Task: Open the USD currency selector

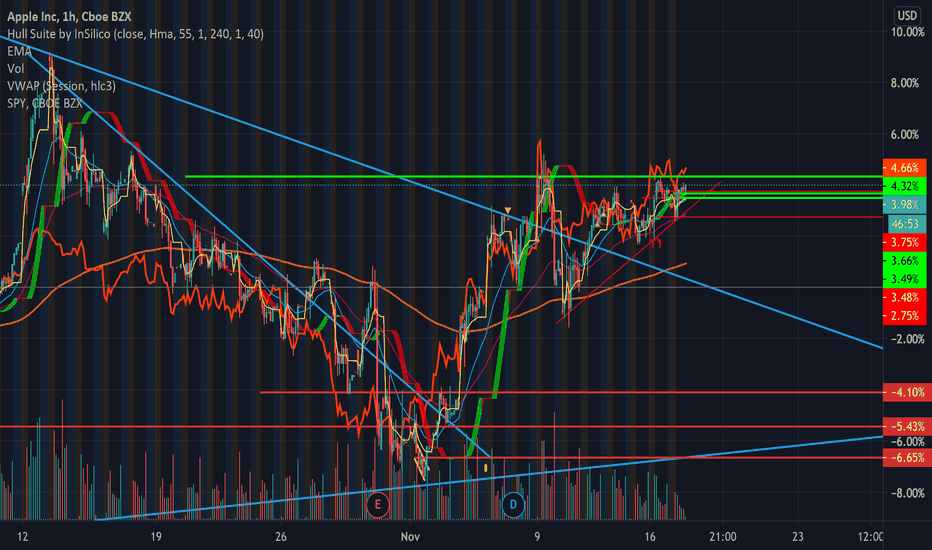Action: (907, 15)
